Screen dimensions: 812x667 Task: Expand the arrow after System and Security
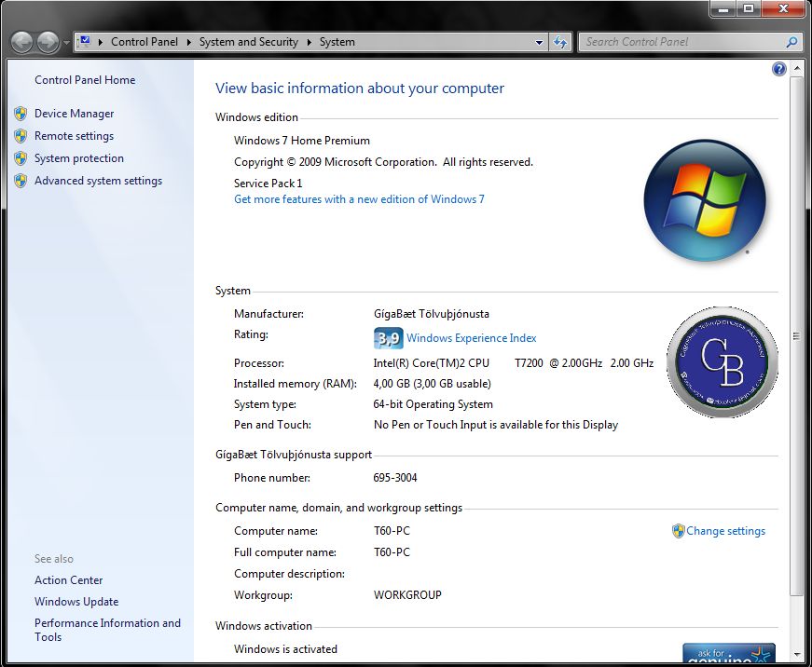(309, 42)
